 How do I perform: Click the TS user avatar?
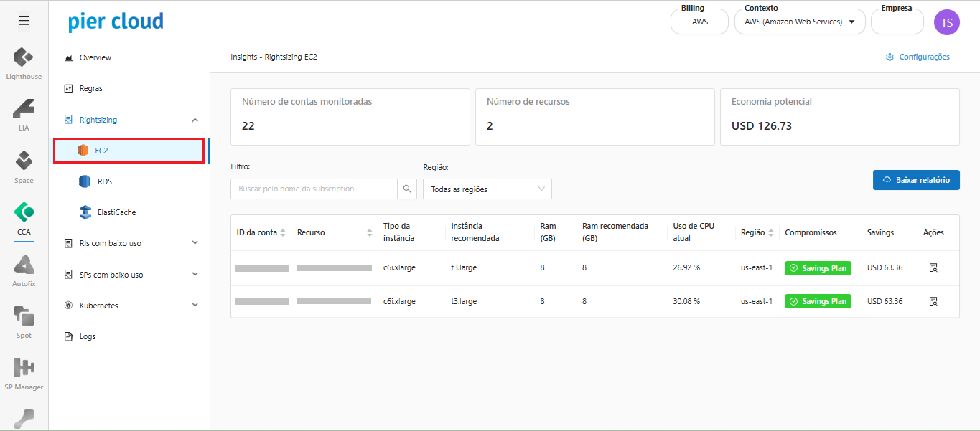[x=946, y=22]
